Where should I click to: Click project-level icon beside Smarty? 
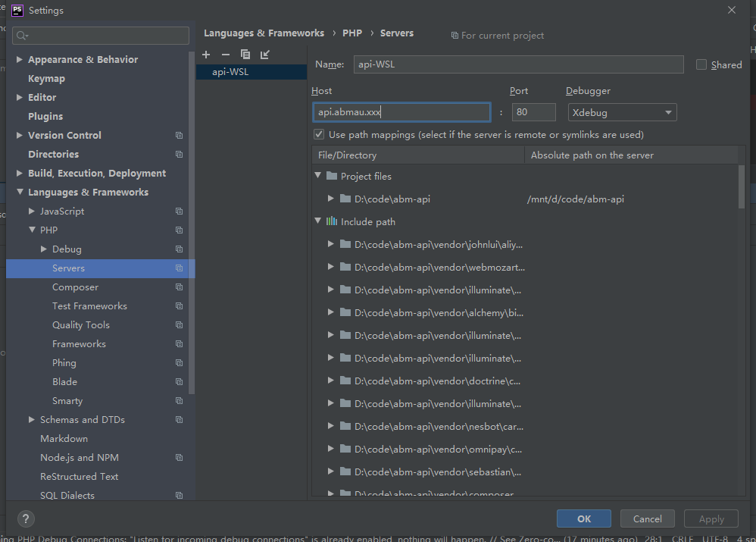(x=179, y=401)
